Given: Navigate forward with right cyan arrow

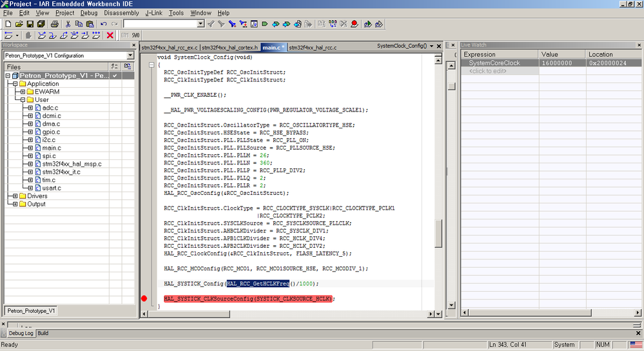Looking at the screenshot, I should tap(287, 24).
